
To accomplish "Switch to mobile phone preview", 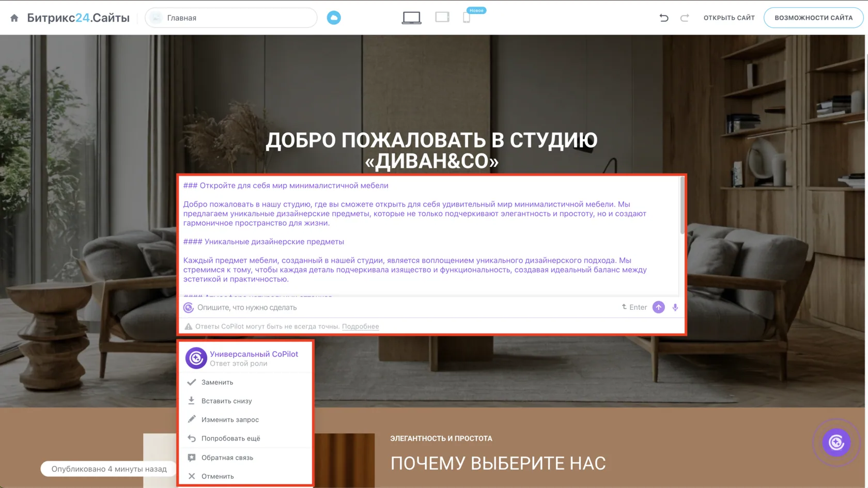I will click(x=467, y=18).
